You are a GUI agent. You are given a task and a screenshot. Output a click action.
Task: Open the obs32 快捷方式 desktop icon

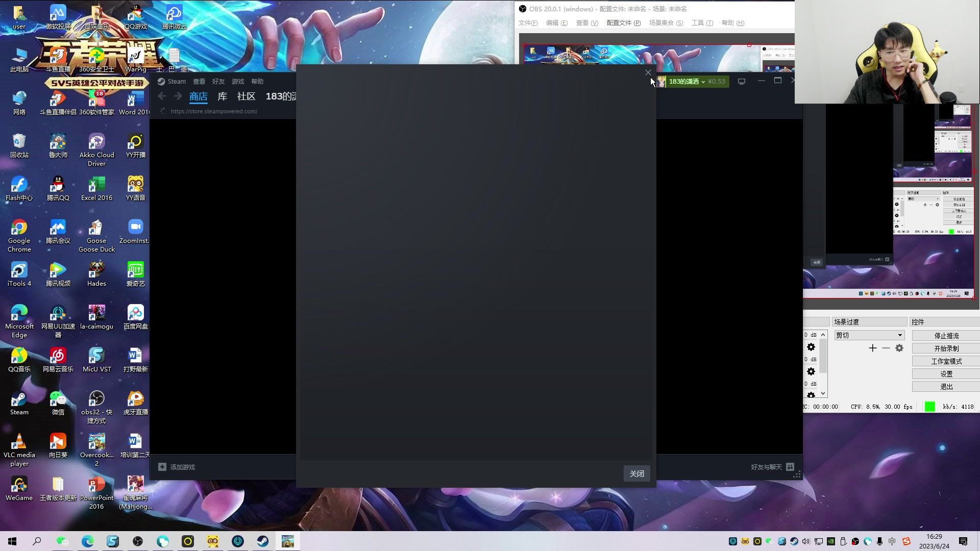96,408
